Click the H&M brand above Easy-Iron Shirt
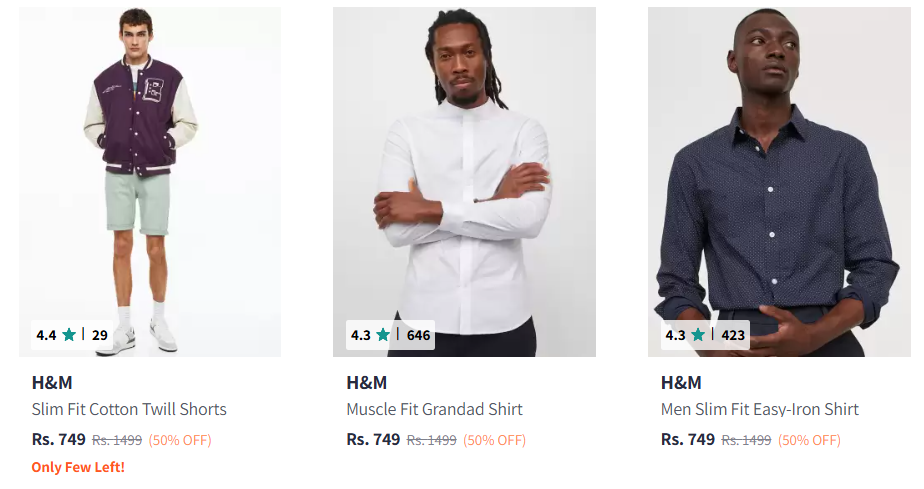The height and width of the screenshot is (489, 924). point(681,382)
